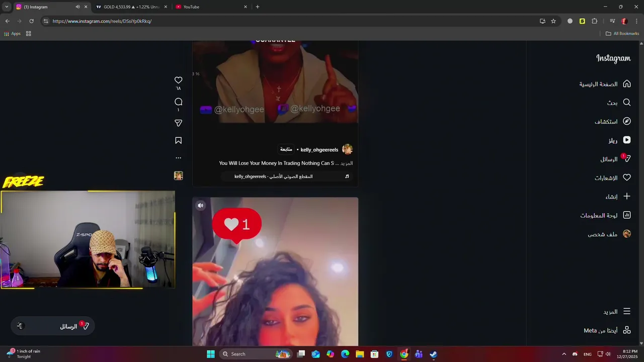Viewport: 644px width, 362px height.
Task: Like the kelly_ohgeereels reel with heart icon
Action: click(178, 80)
